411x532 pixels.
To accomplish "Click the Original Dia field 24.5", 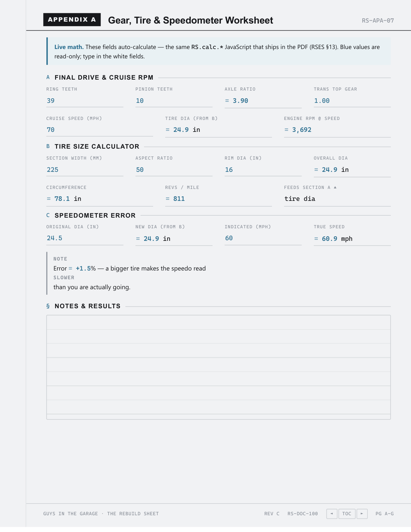I will click(x=85, y=239).
